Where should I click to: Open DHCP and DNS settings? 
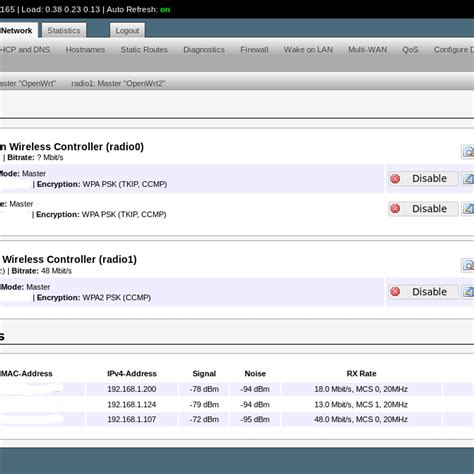(x=25, y=50)
